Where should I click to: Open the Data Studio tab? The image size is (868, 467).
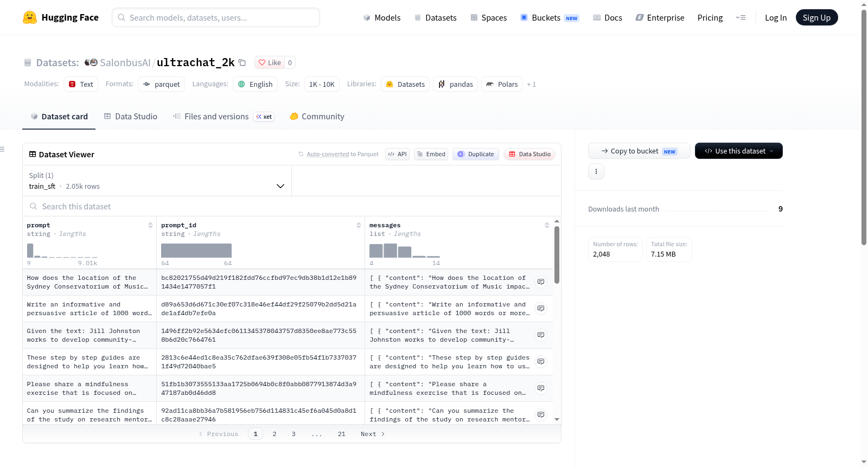coord(131,117)
